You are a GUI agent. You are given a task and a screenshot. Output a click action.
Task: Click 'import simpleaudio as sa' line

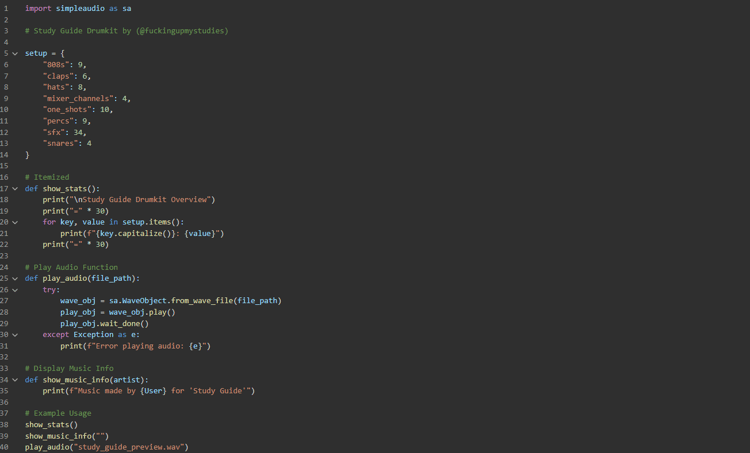click(78, 9)
